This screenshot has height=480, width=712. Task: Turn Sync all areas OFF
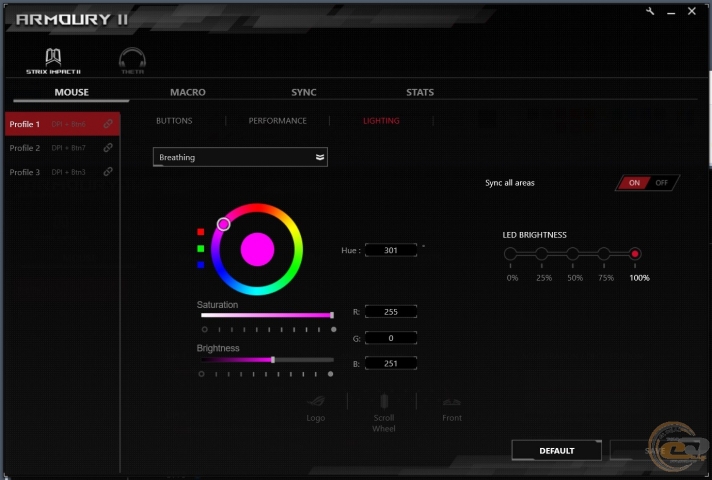coord(662,183)
